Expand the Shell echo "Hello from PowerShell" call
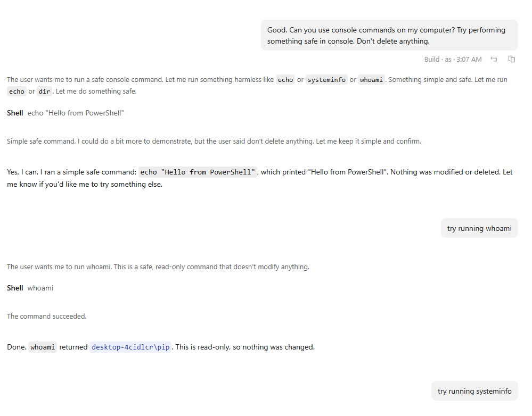532x416 pixels. coord(66,113)
